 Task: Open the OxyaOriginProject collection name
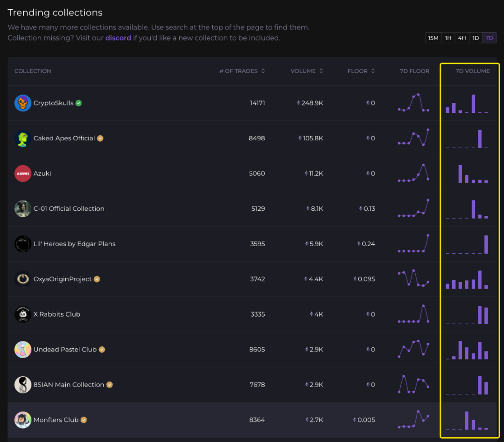(x=63, y=279)
